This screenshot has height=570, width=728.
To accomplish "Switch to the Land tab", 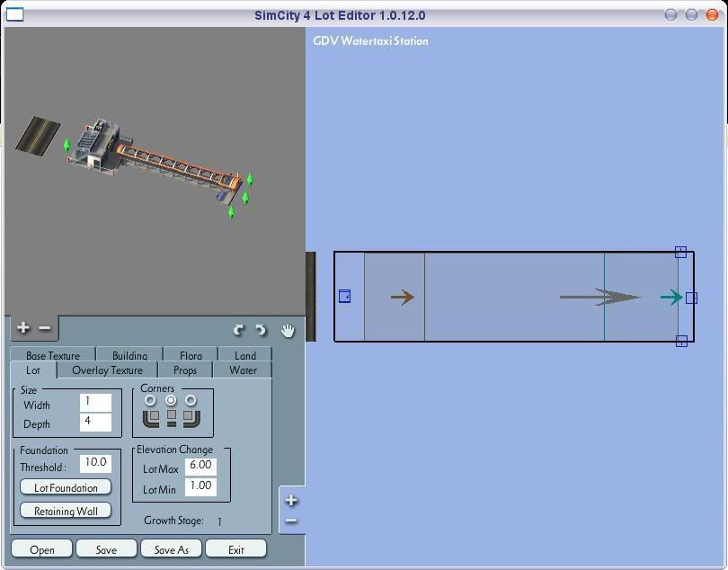I will [245, 354].
